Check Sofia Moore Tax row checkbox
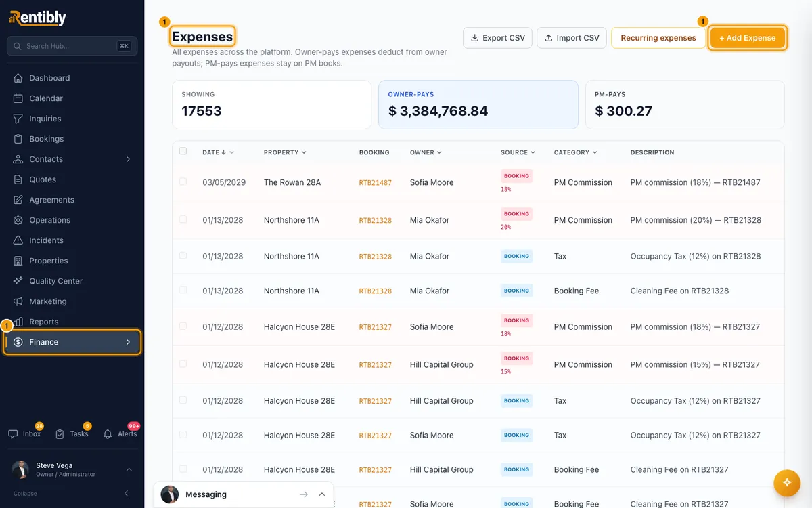The width and height of the screenshot is (812, 508). pos(183,434)
